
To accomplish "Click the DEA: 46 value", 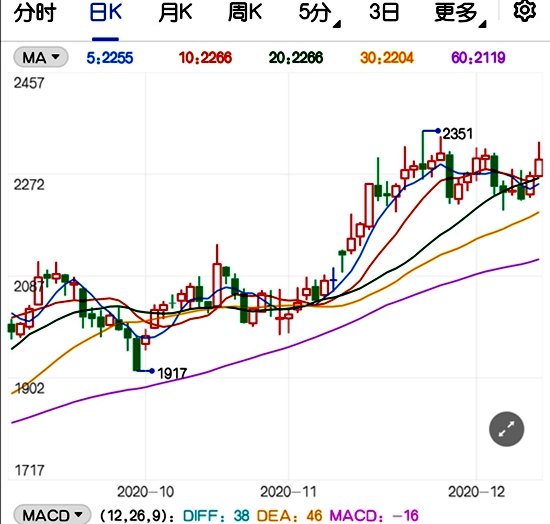I will pyautogui.click(x=289, y=516).
